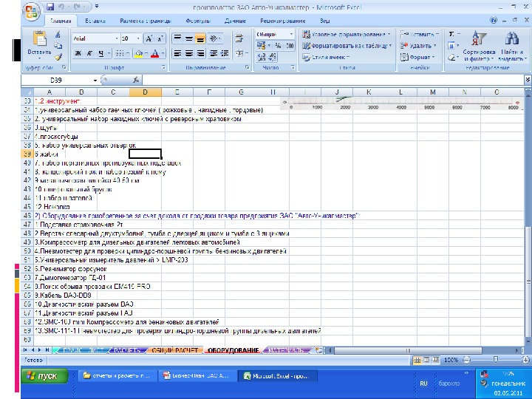Viewport: 532px width, 399px height.
Task: Switch to Рецензирование ribbon tab
Action: [283, 21]
